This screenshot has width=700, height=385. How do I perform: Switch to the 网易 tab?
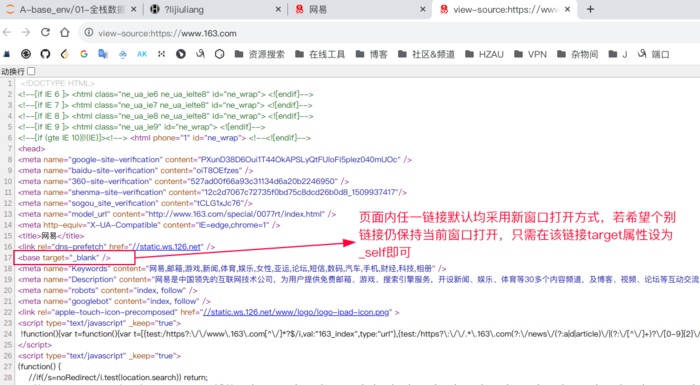tap(361, 9)
